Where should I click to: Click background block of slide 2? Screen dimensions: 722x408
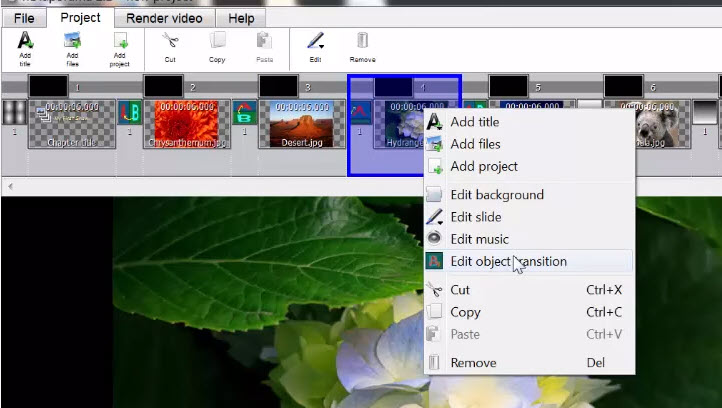(x=163, y=87)
